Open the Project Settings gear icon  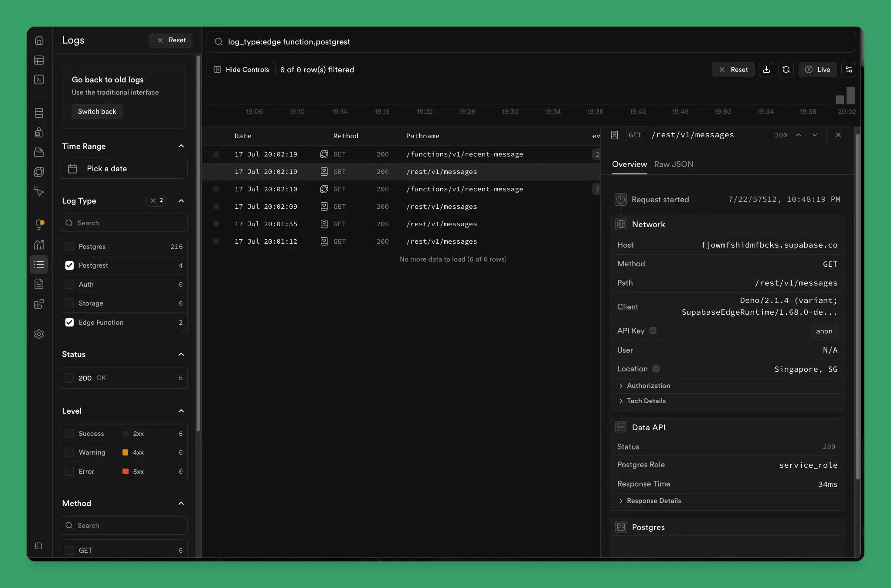[x=39, y=334]
